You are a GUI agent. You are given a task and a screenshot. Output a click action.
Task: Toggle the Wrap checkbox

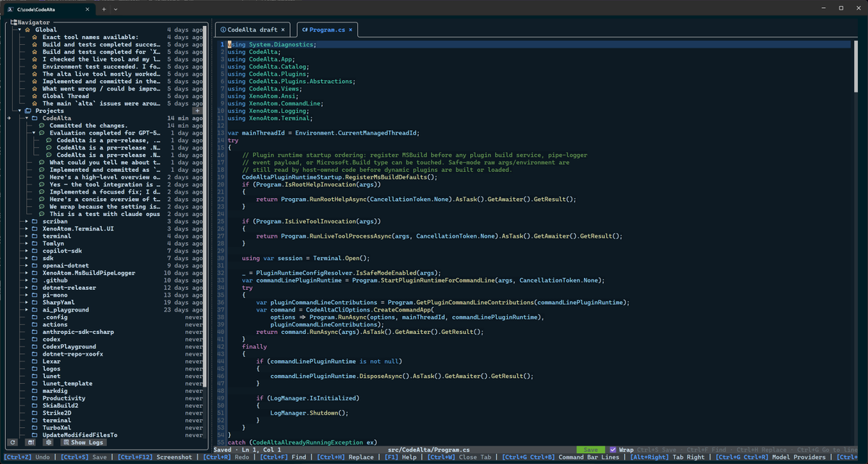point(613,450)
